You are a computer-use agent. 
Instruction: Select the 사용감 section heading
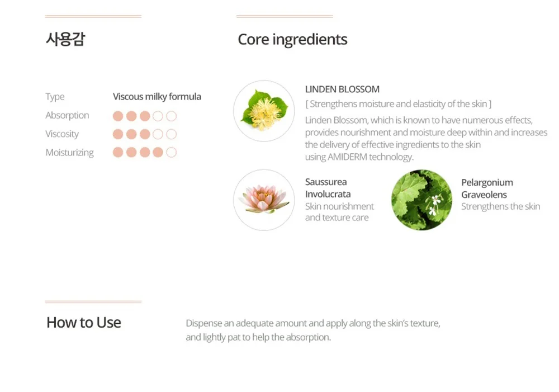(x=65, y=40)
